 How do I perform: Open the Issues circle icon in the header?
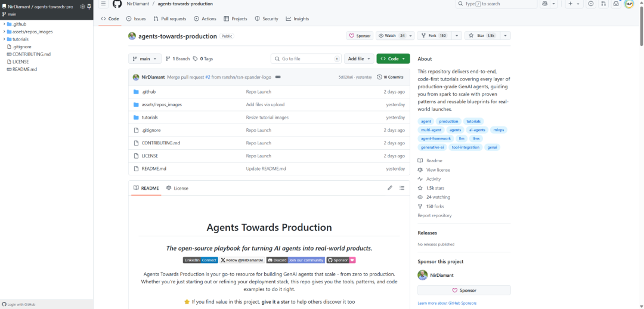point(591,4)
